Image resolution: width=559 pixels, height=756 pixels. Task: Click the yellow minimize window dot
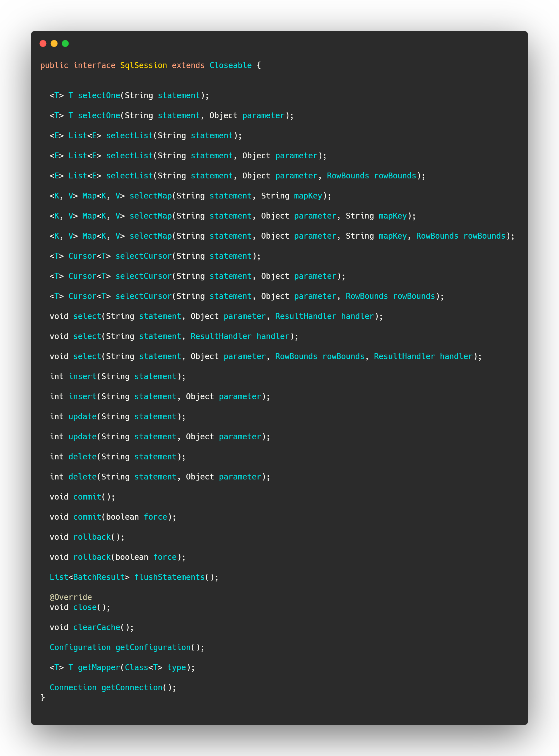tap(54, 43)
